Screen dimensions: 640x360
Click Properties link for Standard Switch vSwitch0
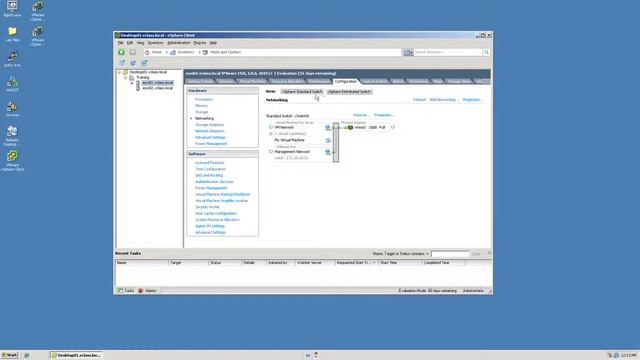tap(384, 115)
